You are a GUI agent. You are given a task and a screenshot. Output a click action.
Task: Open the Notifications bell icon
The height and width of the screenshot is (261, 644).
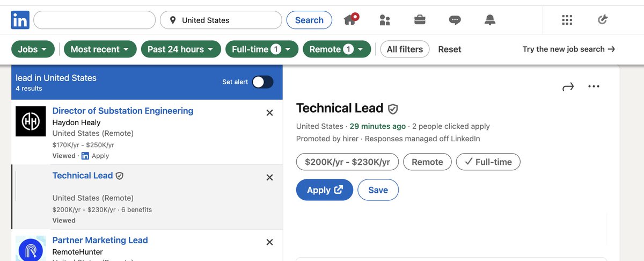(x=489, y=20)
